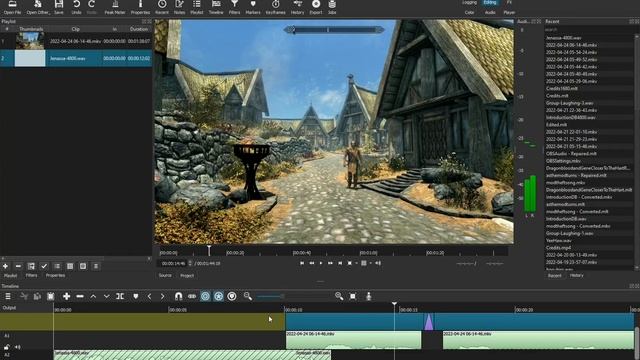Copy the selected timeline clip
The image size is (640, 360).
pos(37,296)
